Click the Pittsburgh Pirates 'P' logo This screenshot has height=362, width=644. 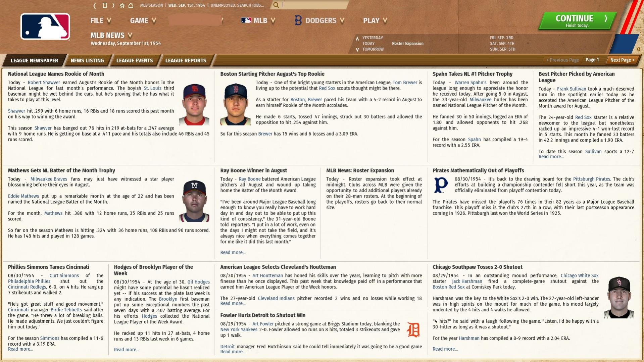coord(441,185)
